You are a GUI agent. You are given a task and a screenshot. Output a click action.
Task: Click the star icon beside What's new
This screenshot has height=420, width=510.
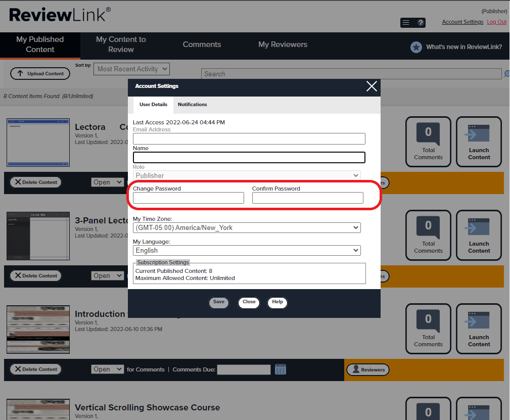tap(416, 47)
